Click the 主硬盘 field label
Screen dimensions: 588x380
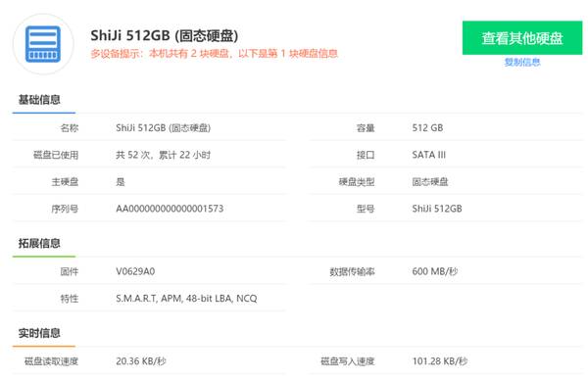pyautogui.click(x=65, y=182)
